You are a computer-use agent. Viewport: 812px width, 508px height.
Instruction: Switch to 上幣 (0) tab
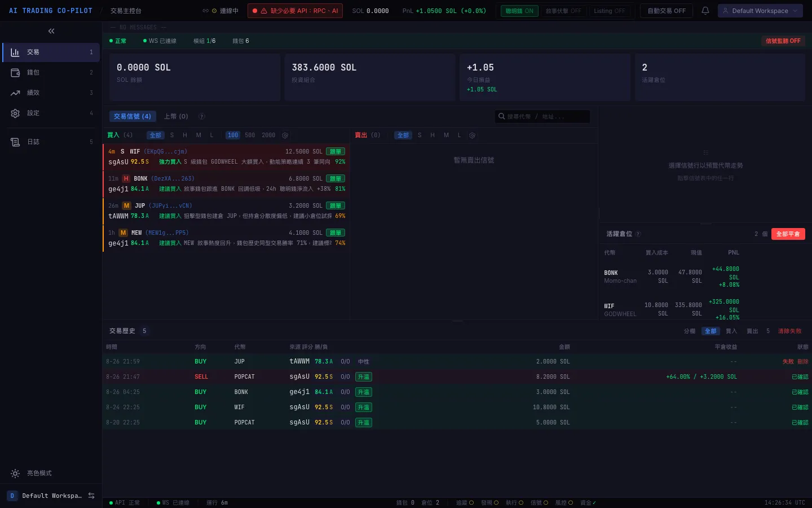tap(176, 116)
